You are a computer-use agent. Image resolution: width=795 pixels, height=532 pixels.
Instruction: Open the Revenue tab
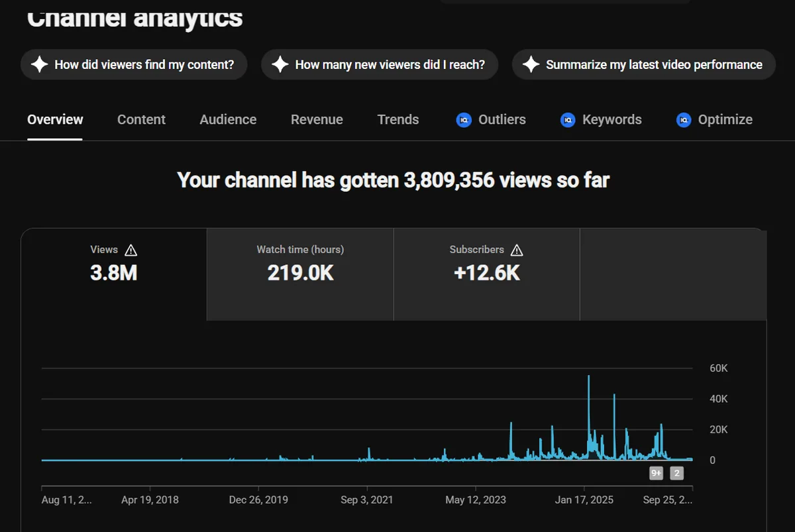317,120
